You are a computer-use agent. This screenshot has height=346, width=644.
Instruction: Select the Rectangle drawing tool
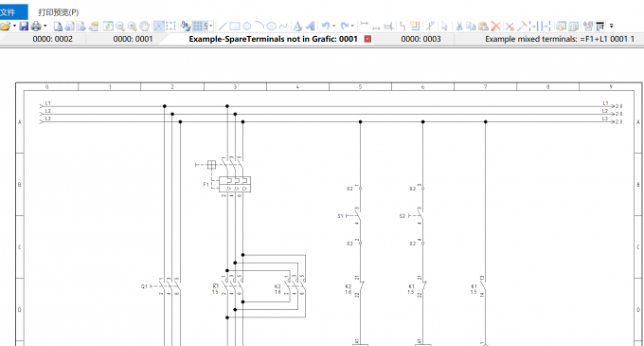coord(235,27)
